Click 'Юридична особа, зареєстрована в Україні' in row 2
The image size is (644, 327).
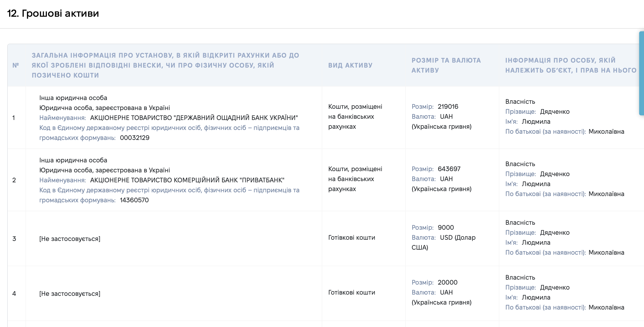coord(105,170)
